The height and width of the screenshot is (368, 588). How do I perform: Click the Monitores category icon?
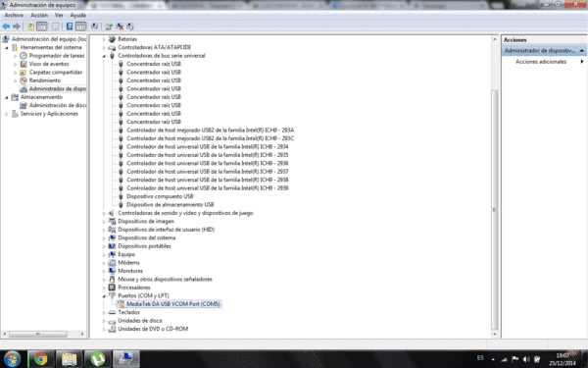click(x=112, y=271)
